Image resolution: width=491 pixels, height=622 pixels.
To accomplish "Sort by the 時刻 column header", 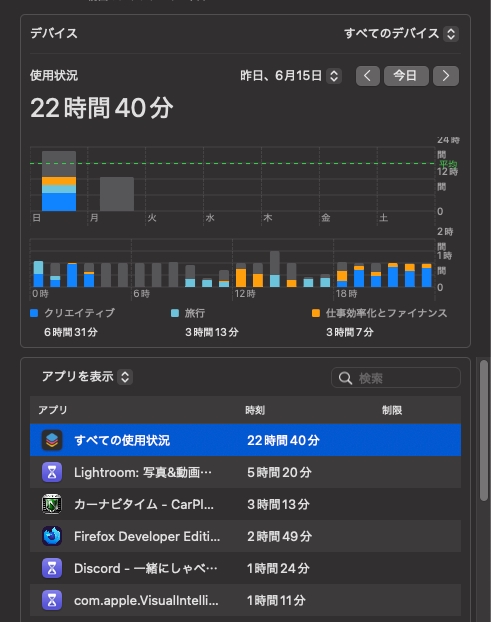I will pyautogui.click(x=255, y=410).
